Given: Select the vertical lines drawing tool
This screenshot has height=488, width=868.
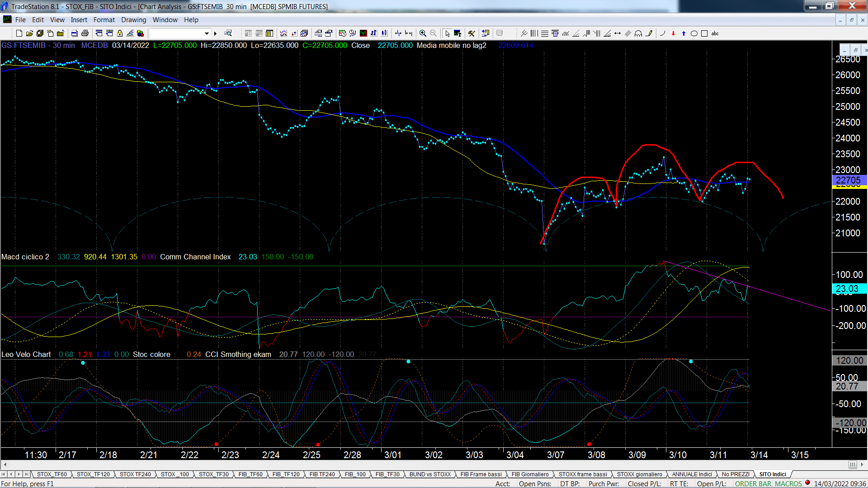Looking at the screenshot, I should click(x=534, y=33).
